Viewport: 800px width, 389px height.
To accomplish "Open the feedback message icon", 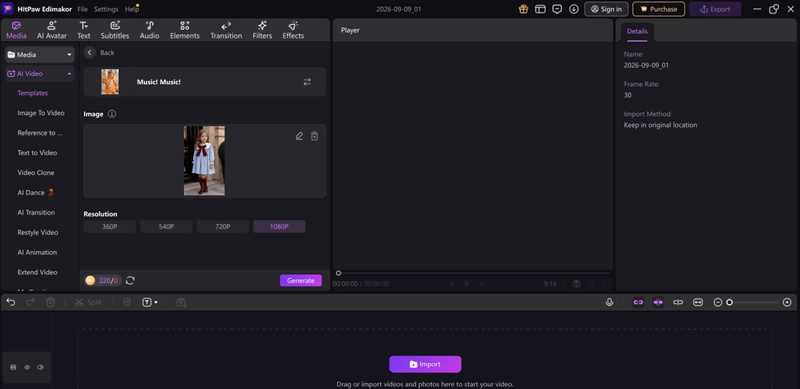I will point(557,9).
